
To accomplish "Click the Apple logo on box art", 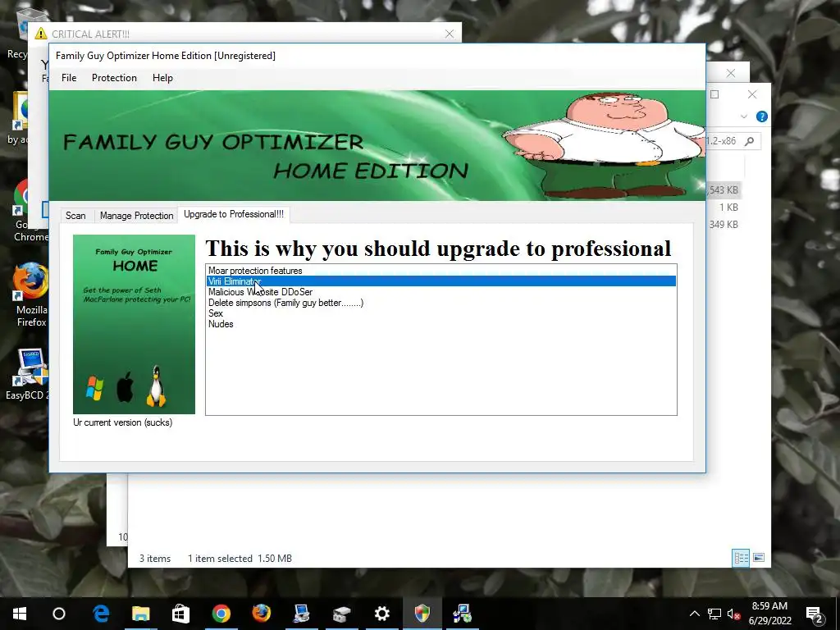I will click(125, 387).
